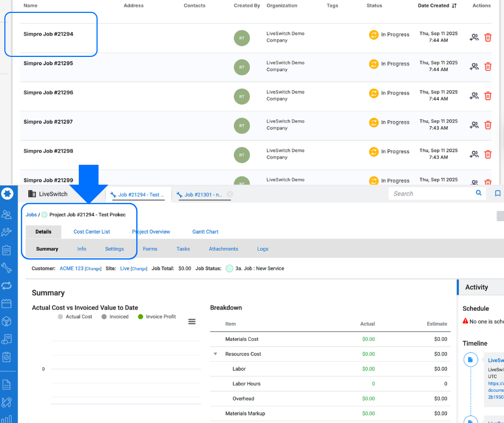Toggle the Invoiced legend series

click(115, 317)
